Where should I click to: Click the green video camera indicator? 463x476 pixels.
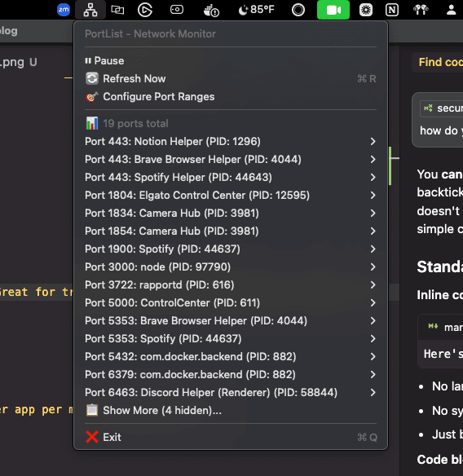tap(333, 10)
